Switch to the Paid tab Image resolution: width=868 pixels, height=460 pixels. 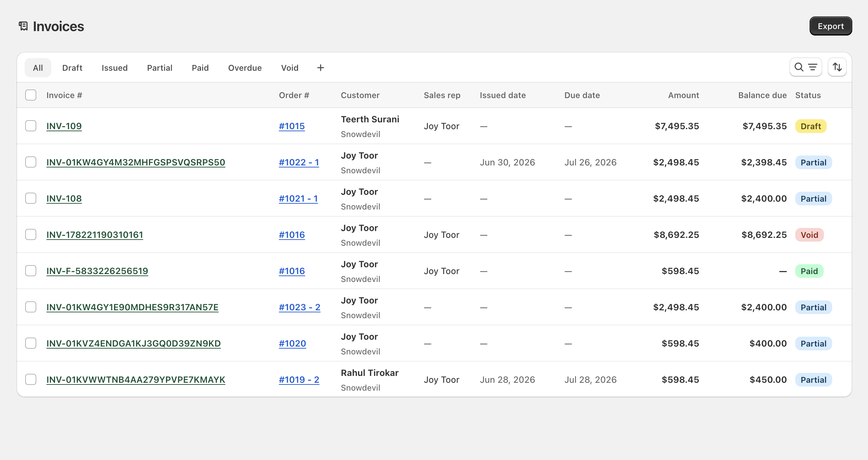(x=200, y=68)
